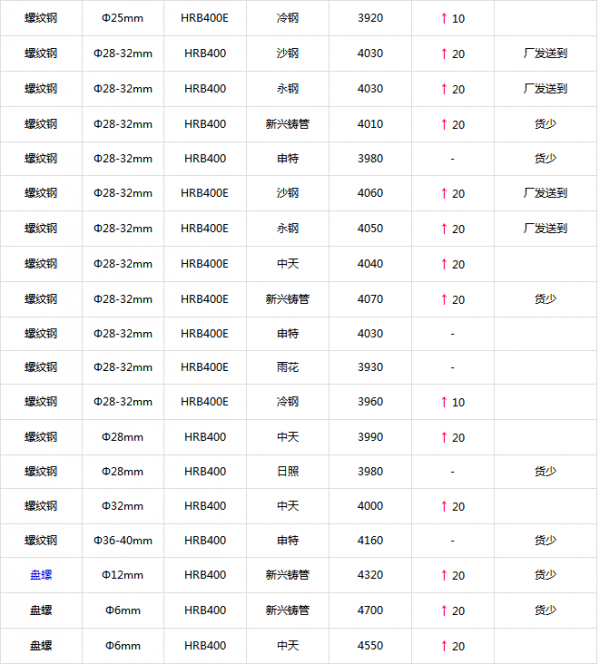Select price cell 4000

pyautogui.click(x=370, y=506)
